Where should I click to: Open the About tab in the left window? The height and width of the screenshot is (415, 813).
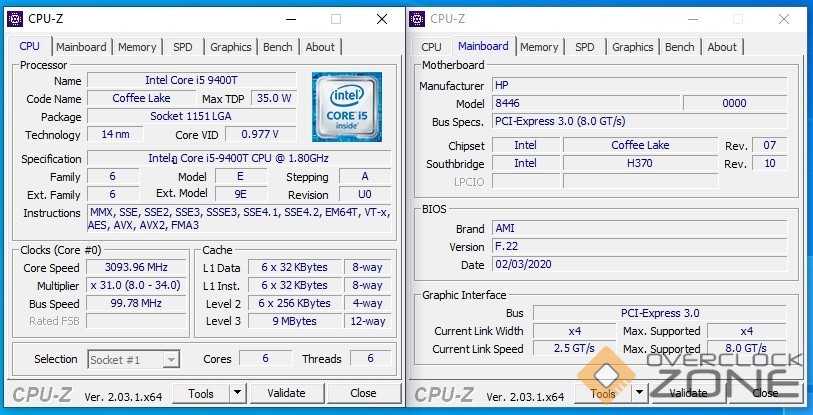point(320,47)
